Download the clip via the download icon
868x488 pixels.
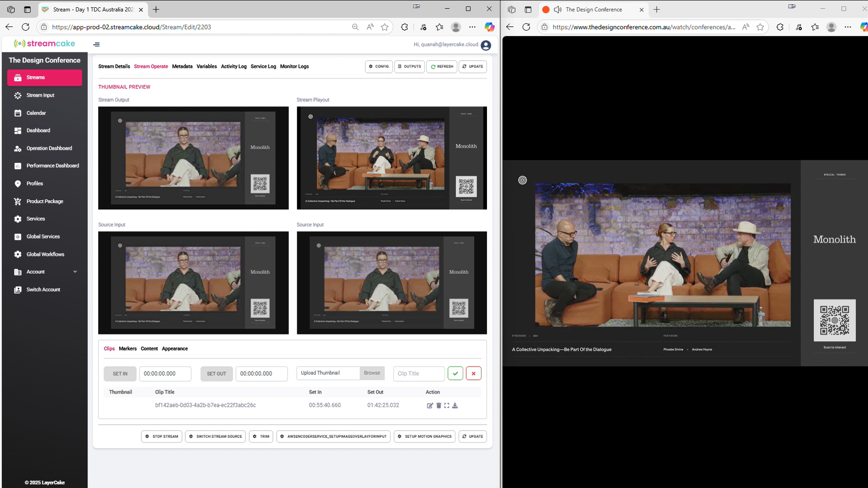455,405
